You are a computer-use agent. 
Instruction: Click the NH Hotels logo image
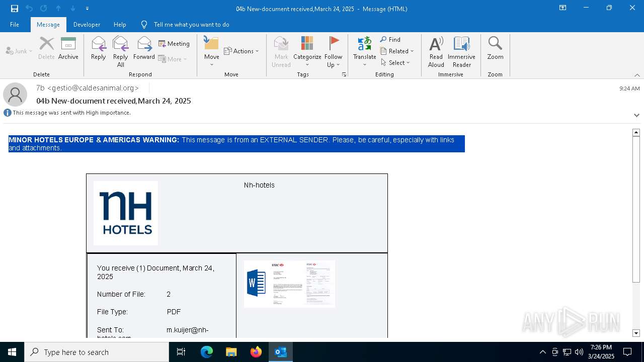[126, 213]
